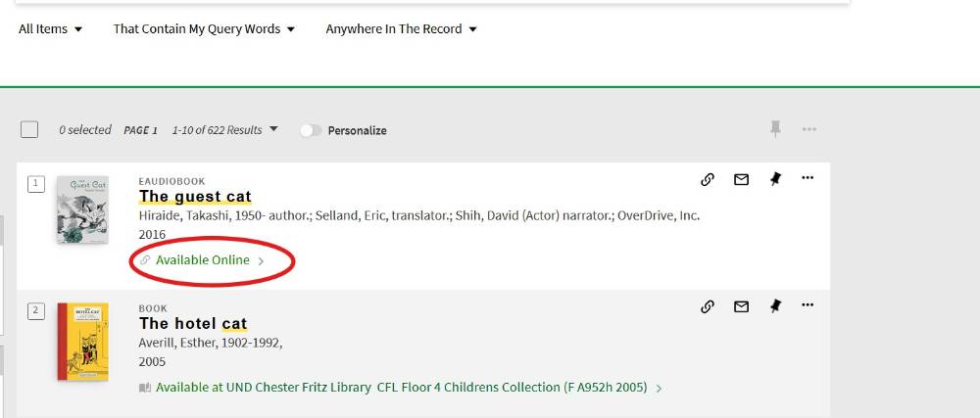Pin The hotel cat to favorites
Viewport: 980px width, 418px height.
[775, 306]
